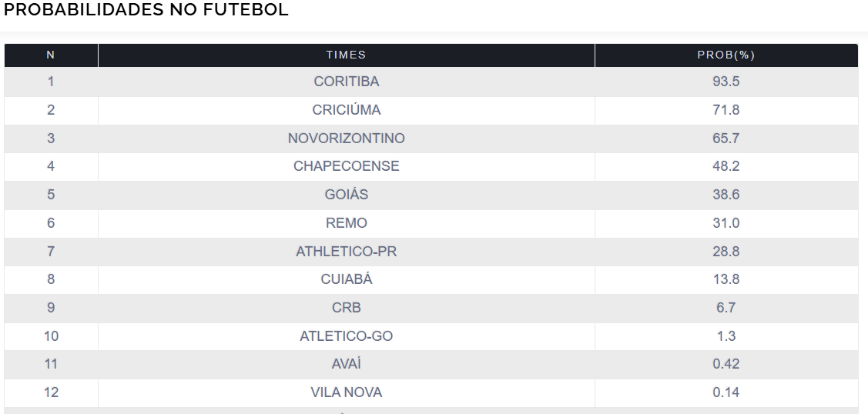Select the GOIÁS team row
This screenshot has height=414, width=868.
(346, 195)
